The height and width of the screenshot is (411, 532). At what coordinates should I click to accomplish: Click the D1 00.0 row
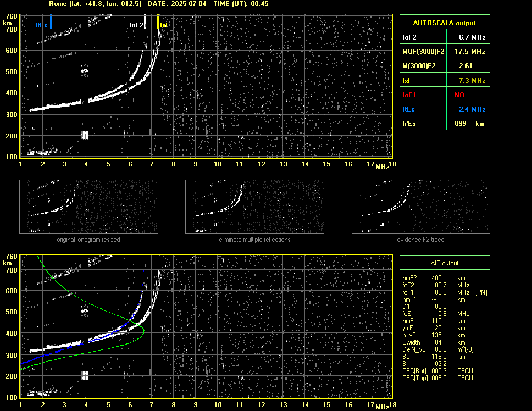click(424, 307)
